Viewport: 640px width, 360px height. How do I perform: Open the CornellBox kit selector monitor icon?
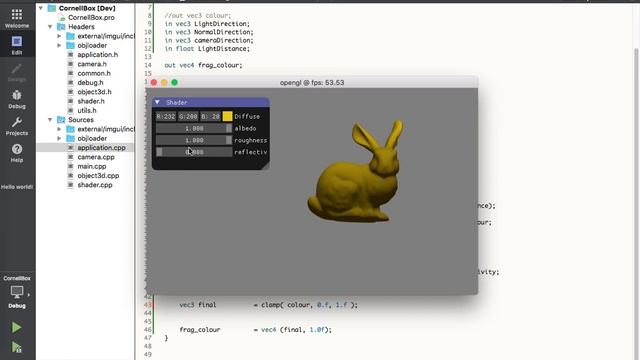pos(17,292)
